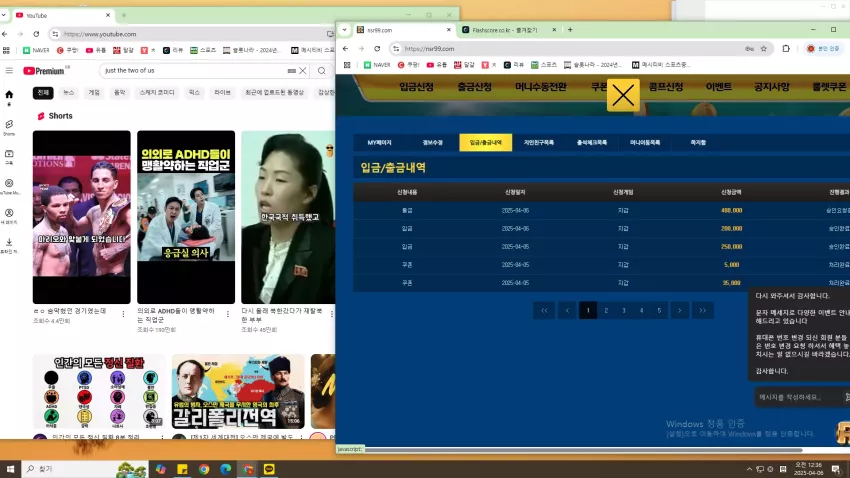Open the 응급실 의사 Shorts thumbnail
The height and width of the screenshot is (478, 850).
pyautogui.click(x=186, y=217)
